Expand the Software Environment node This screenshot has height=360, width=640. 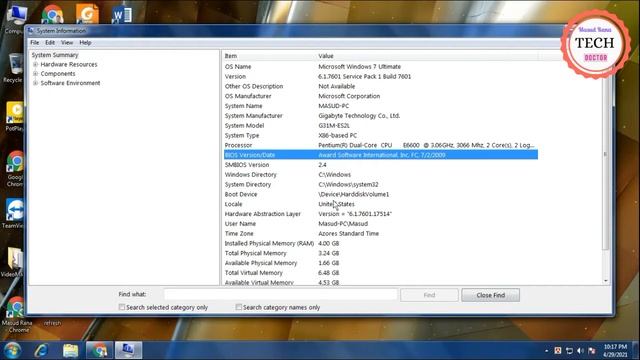pyautogui.click(x=36, y=83)
